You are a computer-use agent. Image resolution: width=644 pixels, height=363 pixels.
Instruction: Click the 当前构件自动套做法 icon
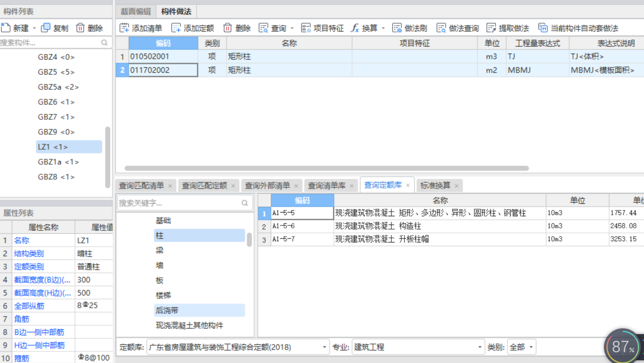tap(543, 28)
